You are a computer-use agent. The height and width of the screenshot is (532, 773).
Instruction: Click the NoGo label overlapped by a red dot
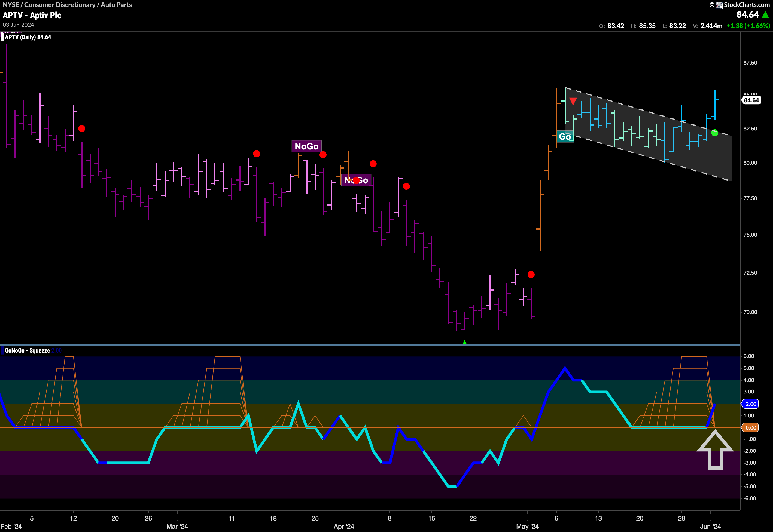[356, 180]
